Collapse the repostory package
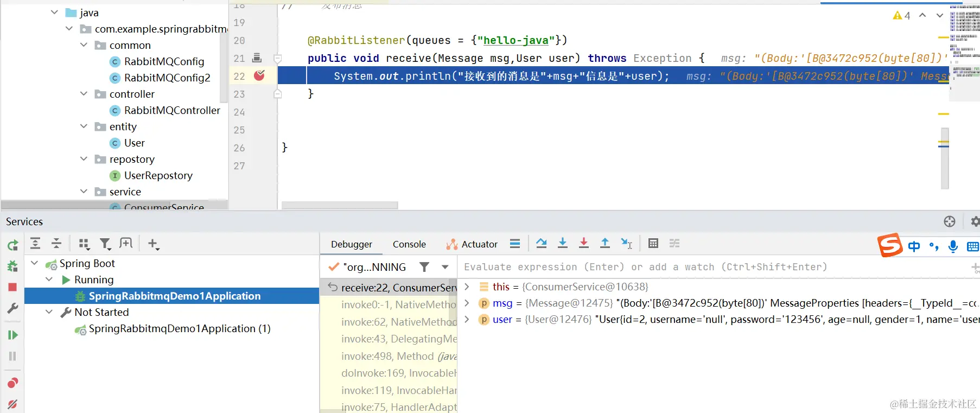Image resolution: width=980 pixels, height=413 pixels. [x=84, y=158]
